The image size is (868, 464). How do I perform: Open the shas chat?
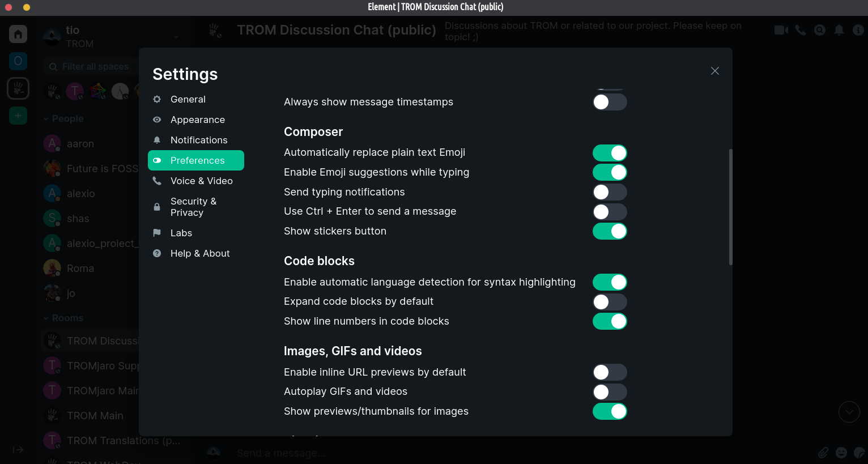[x=91, y=219]
